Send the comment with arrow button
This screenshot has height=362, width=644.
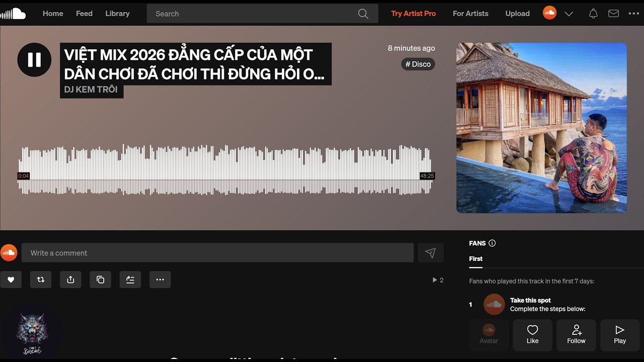pyautogui.click(x=431, y=253)
